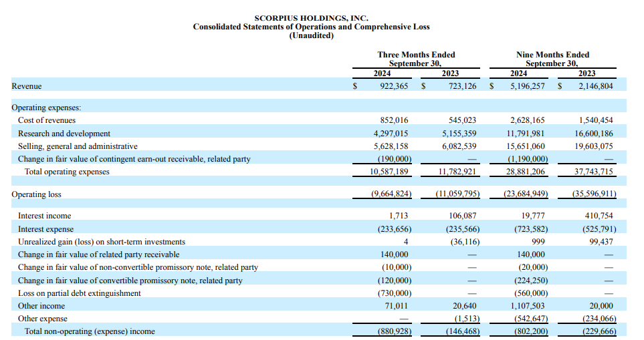
Task: Click the Interest expense label
Action: [x=45, y=229]
